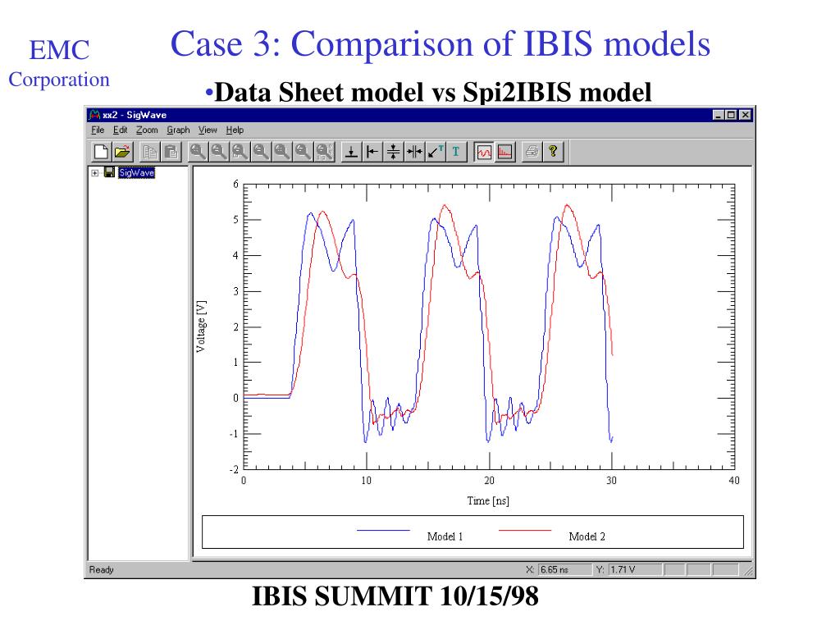Click the Ready status bar text
This screenshot has width=840, height=630.
tap(101, 569)
